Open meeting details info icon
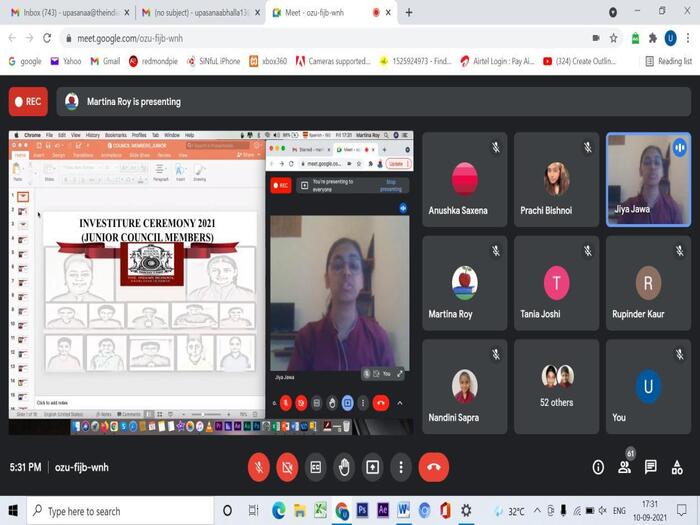This screenshot has width=700, height=525. [x=598, y=467]
